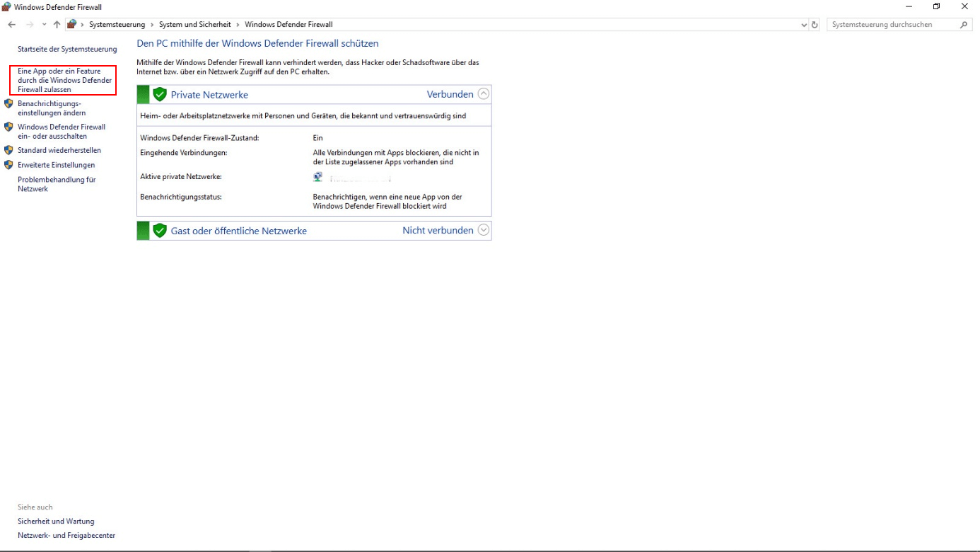This screenshot has height=552, width=980.
Task: Click the shield icon beside Benachrichtigungseinstellungen ändern
Action: (x=8, y=103)
